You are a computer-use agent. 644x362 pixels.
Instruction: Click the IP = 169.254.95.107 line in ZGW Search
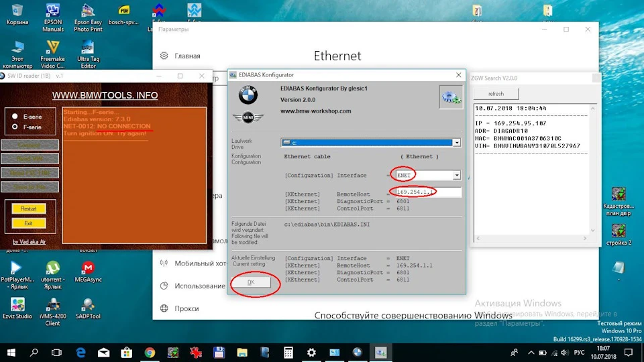(511, 123)
